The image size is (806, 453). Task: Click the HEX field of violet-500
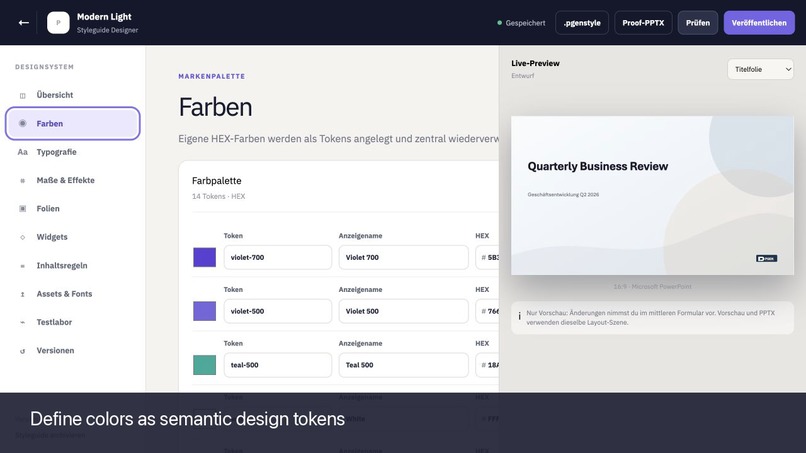point(487,311)
